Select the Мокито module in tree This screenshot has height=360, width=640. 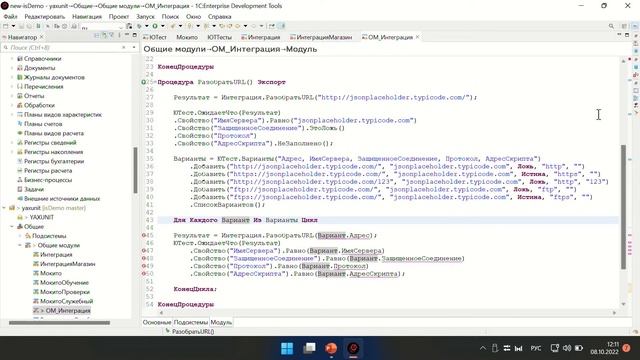pyautogui.click(x=51, y=273)
